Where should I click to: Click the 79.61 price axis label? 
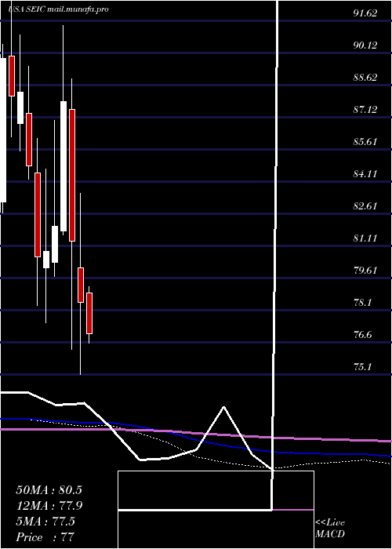pyautogui.click(x=365, y=271)
